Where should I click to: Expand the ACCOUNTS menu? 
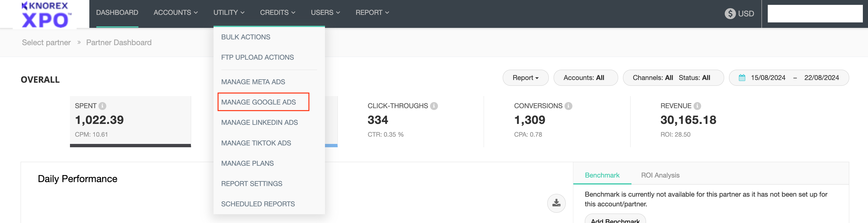pyautogui.click(x=175, y=12)
